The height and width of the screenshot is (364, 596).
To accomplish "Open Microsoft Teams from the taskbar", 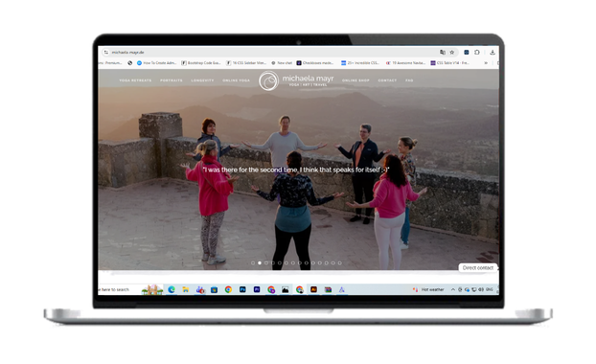I will [200, 289].
